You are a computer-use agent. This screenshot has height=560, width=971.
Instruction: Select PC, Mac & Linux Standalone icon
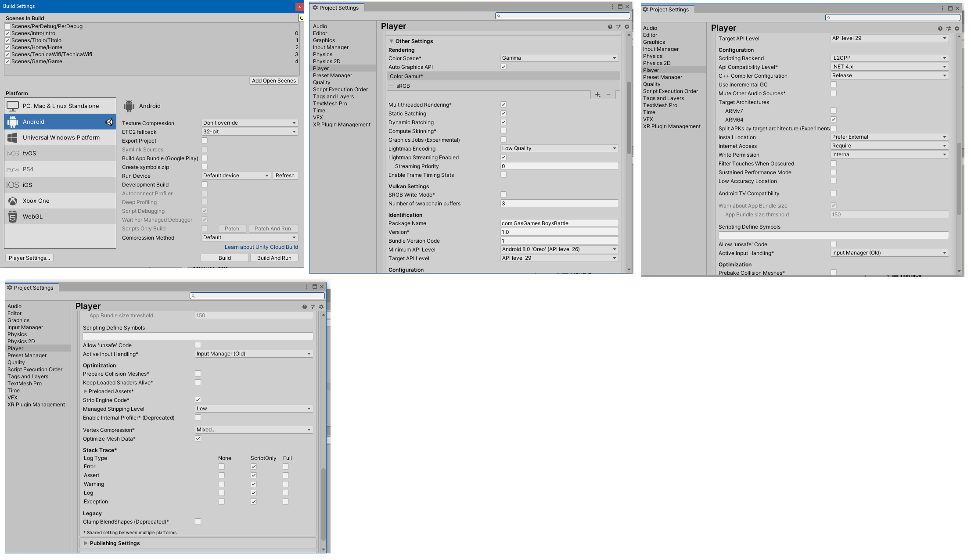tap(13, 106)
